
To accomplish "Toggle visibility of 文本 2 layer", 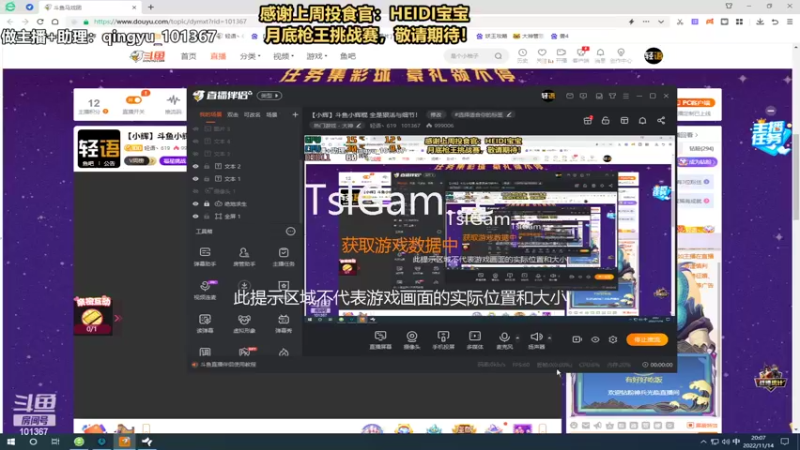I will pyautogui.click(x=195, y=166).
